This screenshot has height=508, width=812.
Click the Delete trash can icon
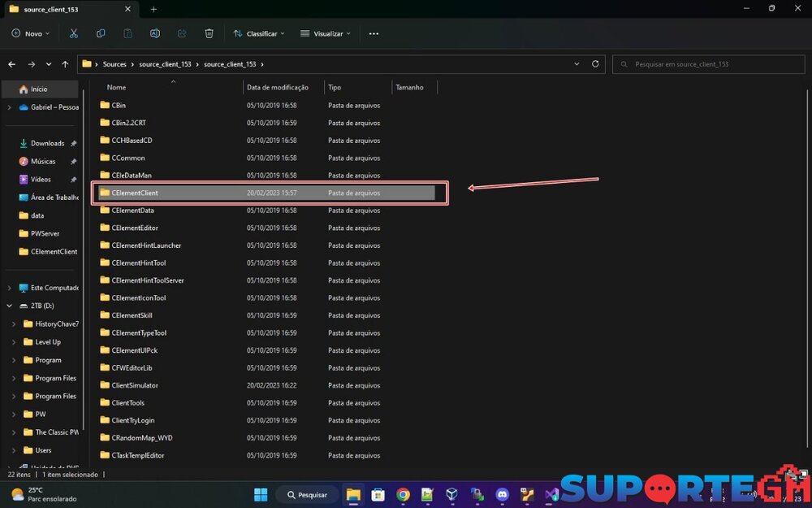[209, 33]
